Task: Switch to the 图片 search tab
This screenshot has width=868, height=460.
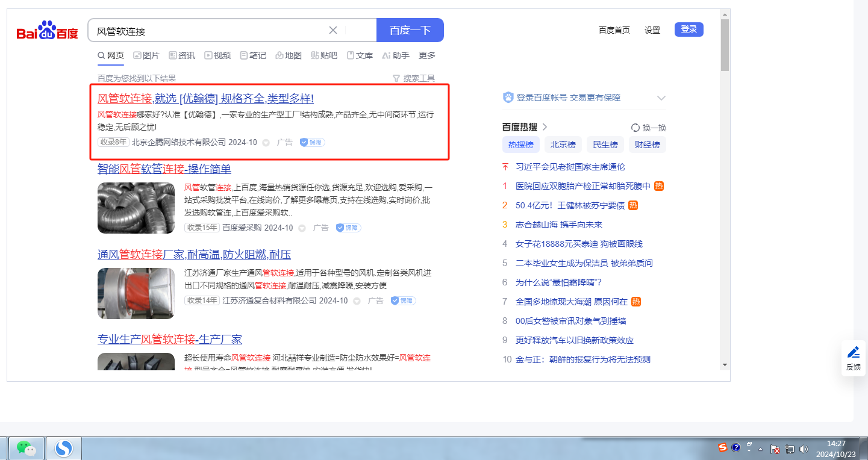Action: coord(146,55)
